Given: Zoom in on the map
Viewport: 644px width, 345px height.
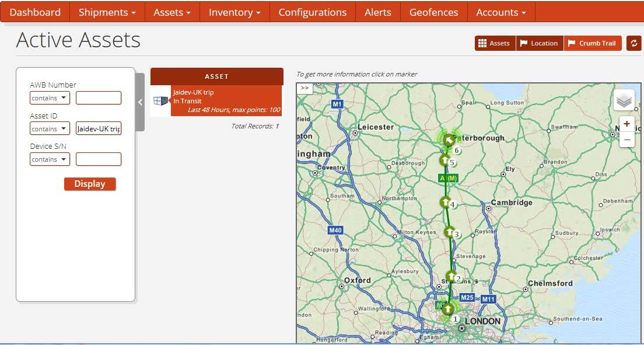Looking at the screenshot, I should point(626,124).
